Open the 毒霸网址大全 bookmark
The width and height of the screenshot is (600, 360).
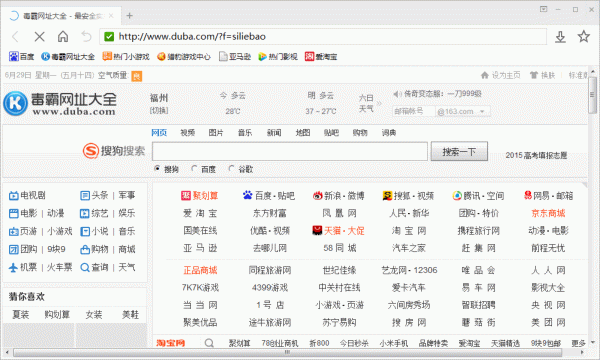coord(68,57)
